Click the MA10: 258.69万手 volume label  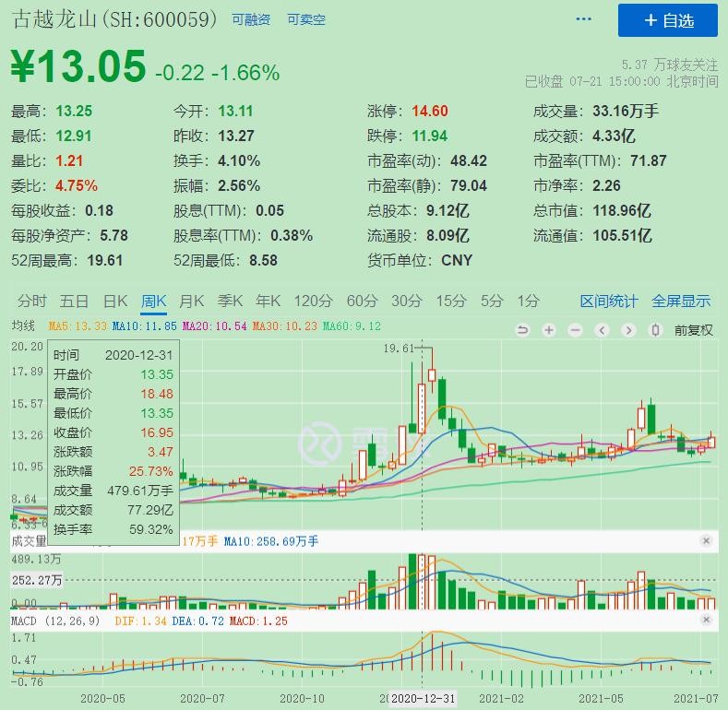point(271,541)
